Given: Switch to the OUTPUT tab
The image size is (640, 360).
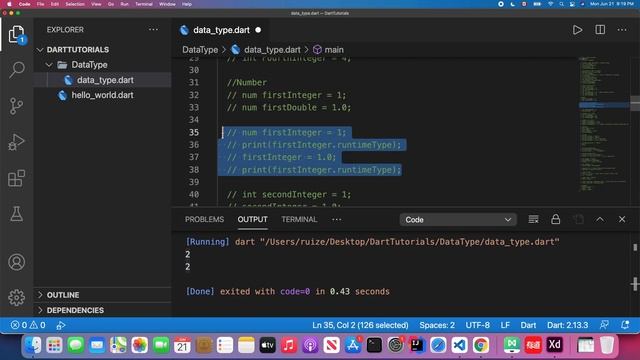Looking at the screenshot, I should [x=252, y=220].
